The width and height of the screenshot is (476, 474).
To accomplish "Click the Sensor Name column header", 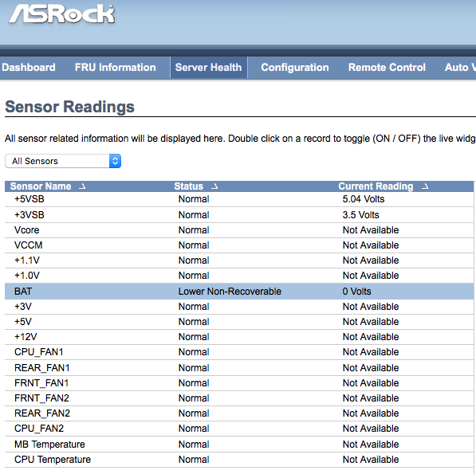I will coord(41,186).
